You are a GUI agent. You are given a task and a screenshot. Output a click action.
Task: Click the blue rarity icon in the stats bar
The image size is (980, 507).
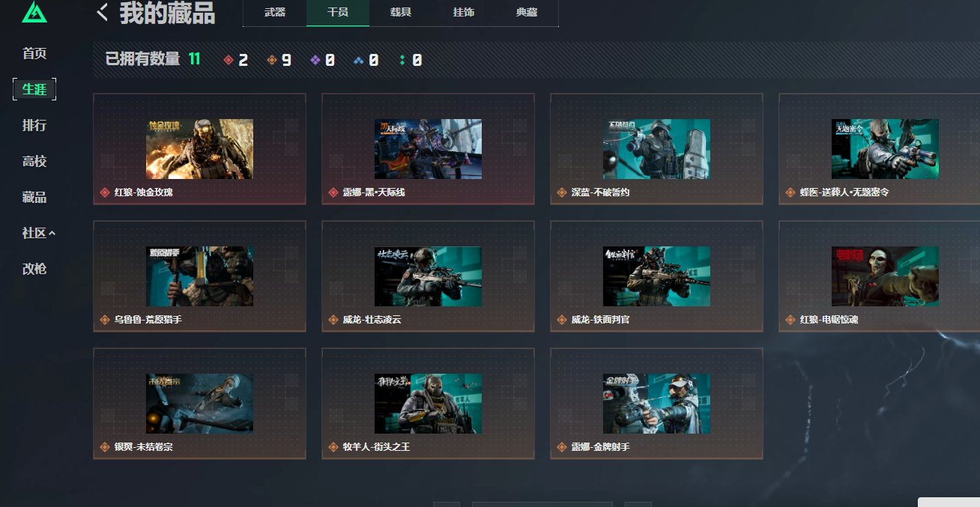(359, 60)
